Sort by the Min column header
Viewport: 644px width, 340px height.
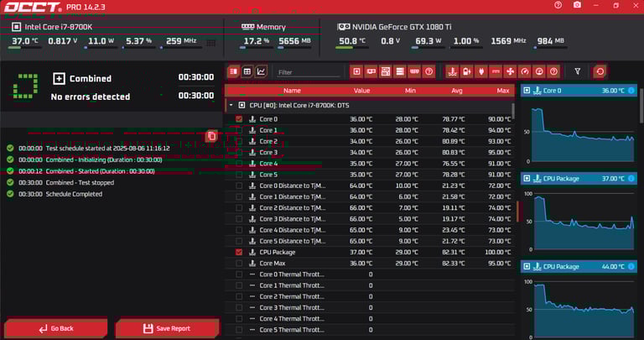click(410, 91)
